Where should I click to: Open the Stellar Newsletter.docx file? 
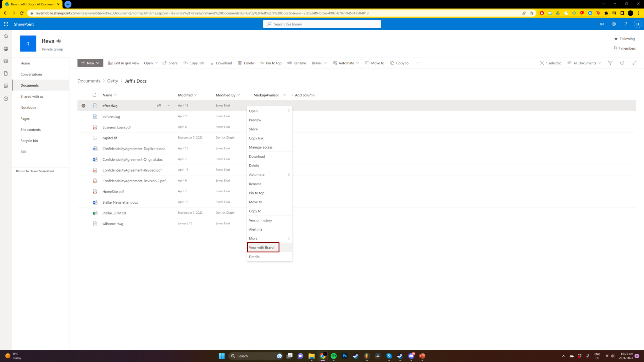point(120,202)
